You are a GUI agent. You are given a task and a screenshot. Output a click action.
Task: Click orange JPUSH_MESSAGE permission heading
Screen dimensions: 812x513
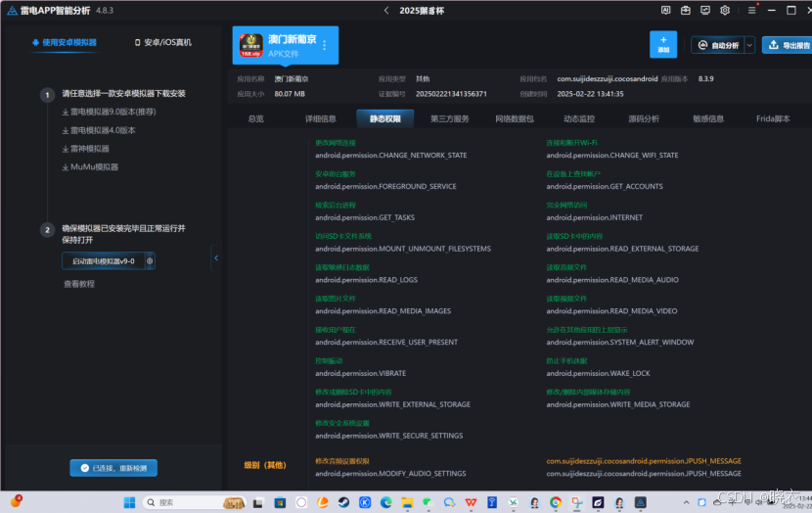pos(644,461)
